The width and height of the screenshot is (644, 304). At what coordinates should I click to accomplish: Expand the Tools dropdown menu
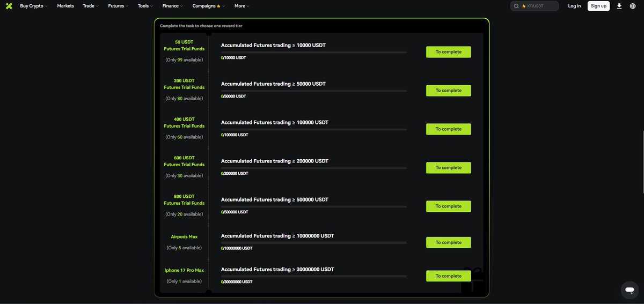click(x=145, y=6)
